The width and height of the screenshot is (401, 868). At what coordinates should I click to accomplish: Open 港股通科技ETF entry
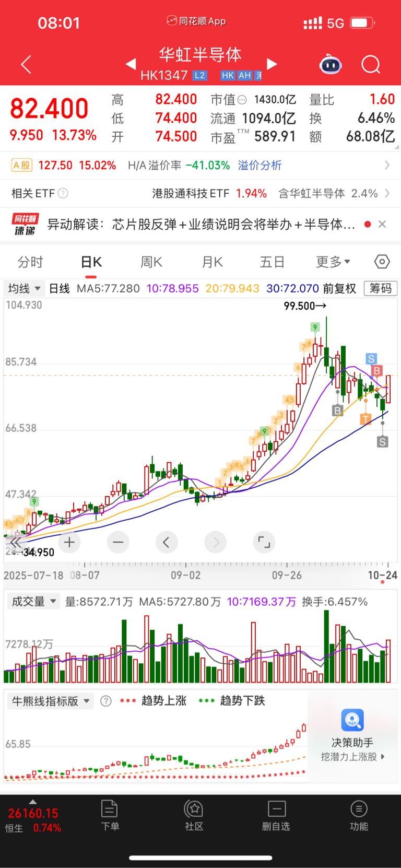(191, 193)
